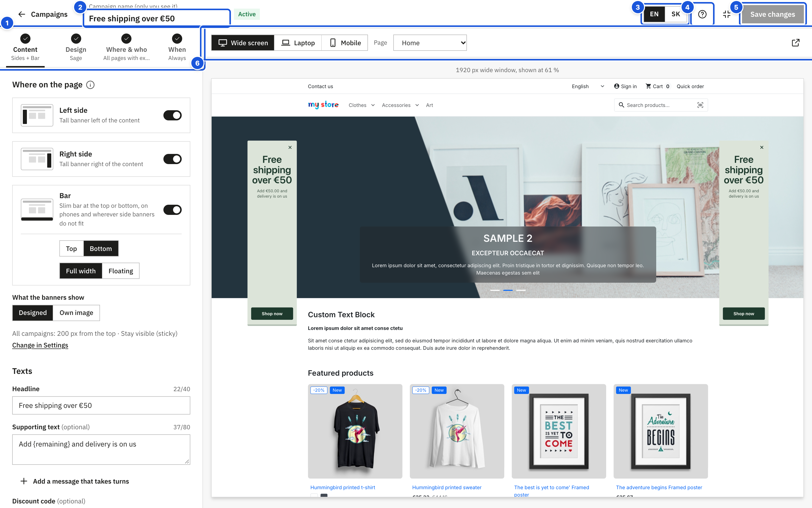Click the active blue carousel slide indicator

508,290
